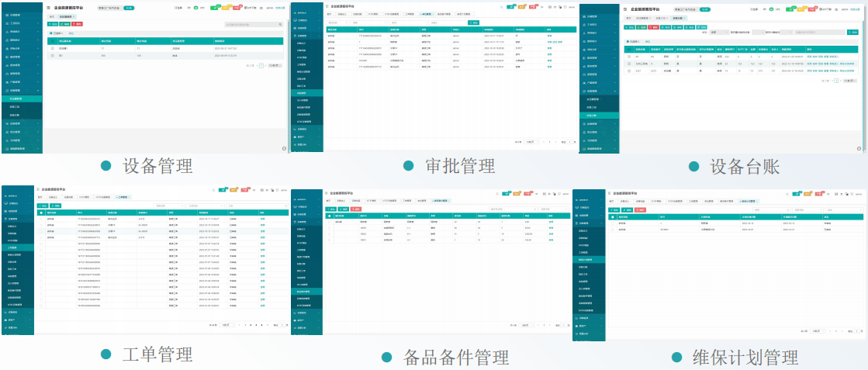The height and width of the screenshot is (370, 868).
Task: Click green search button in 设备台账 filter bar
Action: (x=852, y=32)
